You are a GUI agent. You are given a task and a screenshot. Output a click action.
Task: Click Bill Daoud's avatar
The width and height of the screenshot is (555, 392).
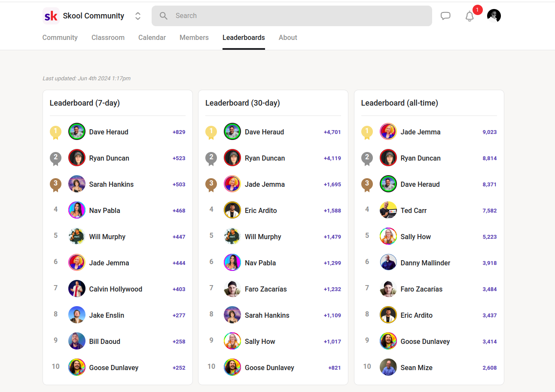[77, 341]
